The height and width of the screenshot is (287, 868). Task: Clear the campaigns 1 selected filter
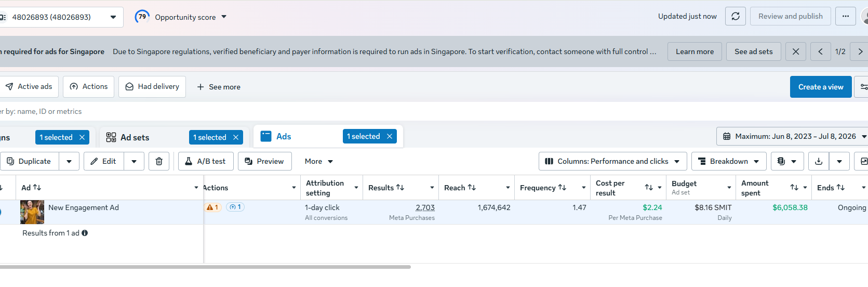(82, 137)
